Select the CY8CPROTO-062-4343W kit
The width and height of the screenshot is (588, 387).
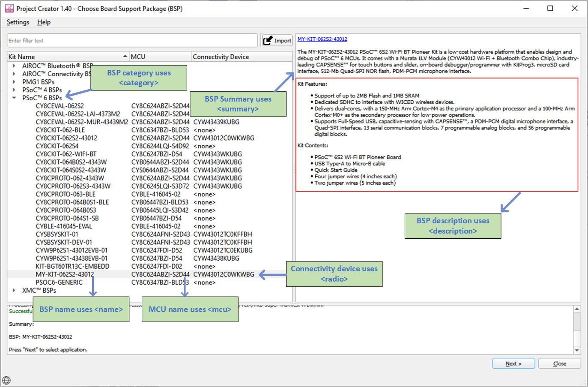click(x=70, y=178)
